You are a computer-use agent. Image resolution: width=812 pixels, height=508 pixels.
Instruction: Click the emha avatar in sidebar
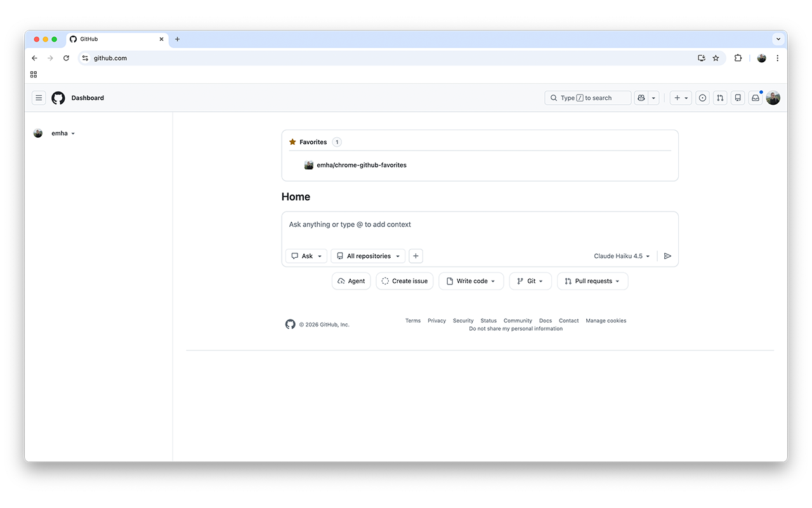coord(38,133)
